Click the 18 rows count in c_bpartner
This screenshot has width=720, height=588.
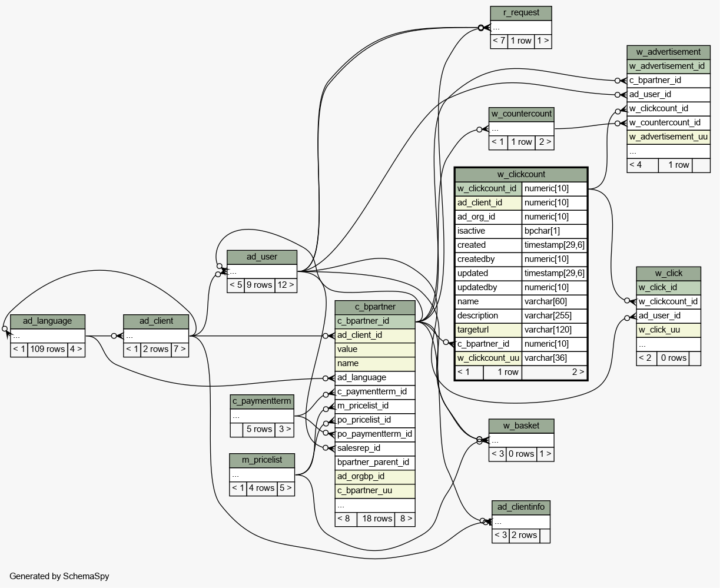pyautogui.click(x=376, y=519)
